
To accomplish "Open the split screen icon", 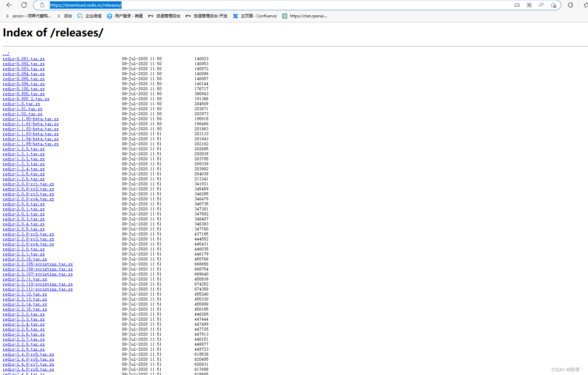I will 517,5.
